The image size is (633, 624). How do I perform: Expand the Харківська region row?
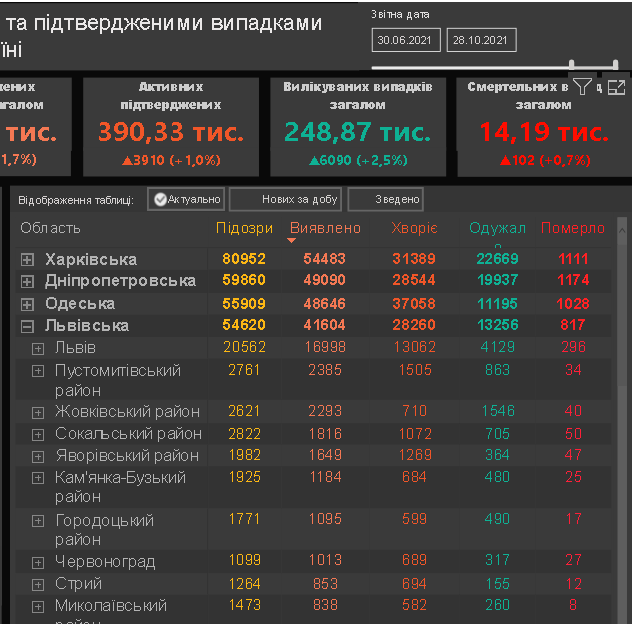pyautogui.click(x=28, y=260)
